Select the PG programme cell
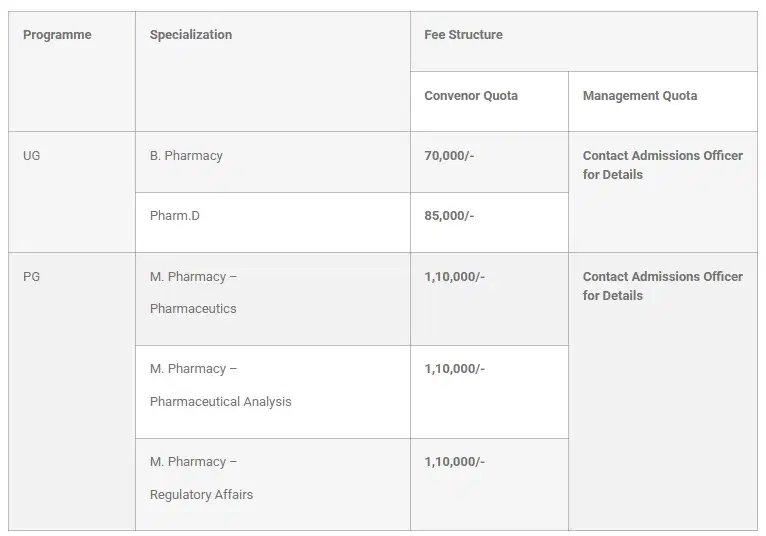The image size is (766, 536). click(32, 277)
